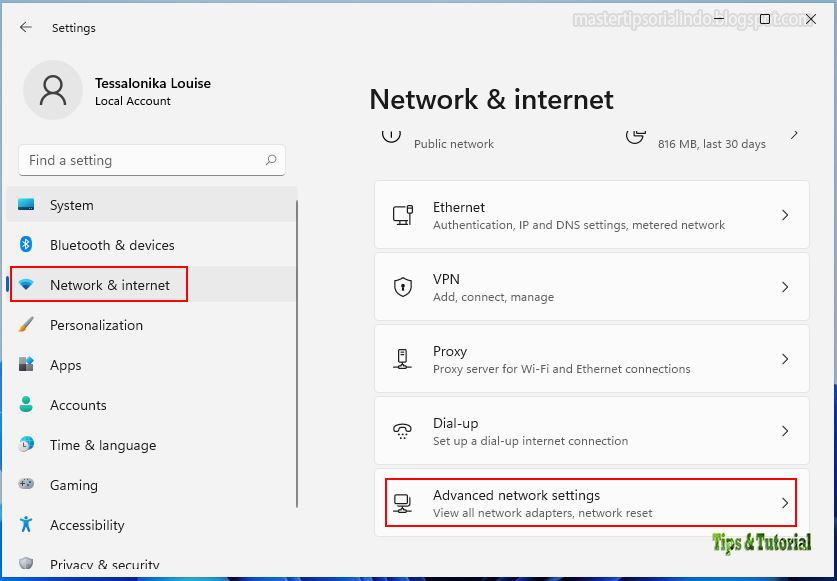Open data usage 816 MB link
This screenshot has height=581, width=837.
click(x=712, y=144)
